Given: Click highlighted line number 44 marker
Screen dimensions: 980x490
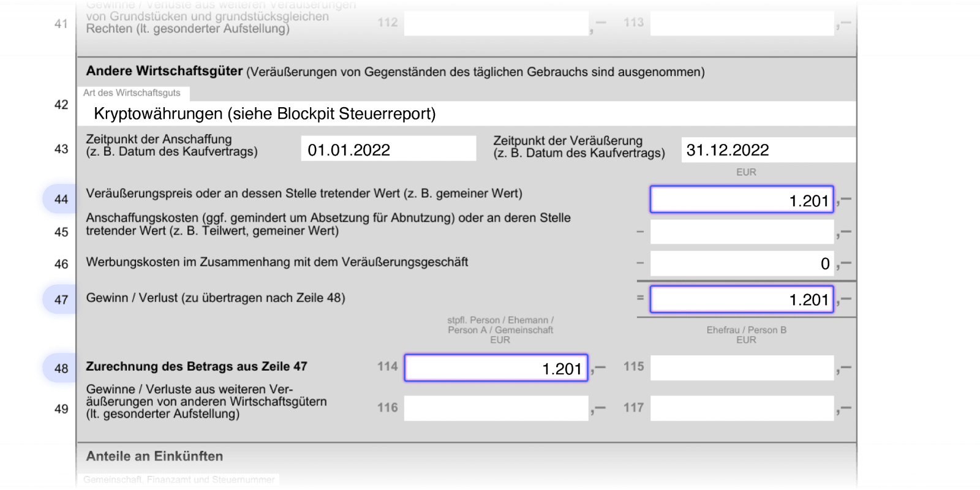Looking at the screenshot, I should coord(60,199).
